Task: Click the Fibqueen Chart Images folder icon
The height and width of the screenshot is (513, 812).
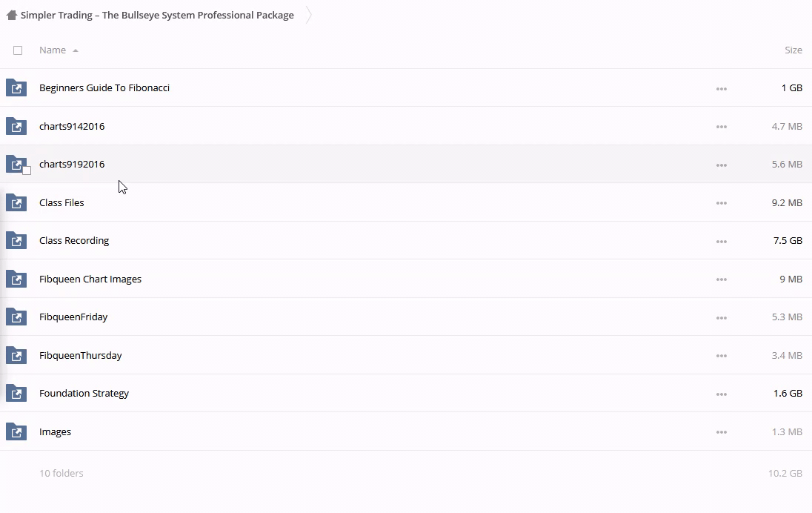Action: click(x=16, y=279)
